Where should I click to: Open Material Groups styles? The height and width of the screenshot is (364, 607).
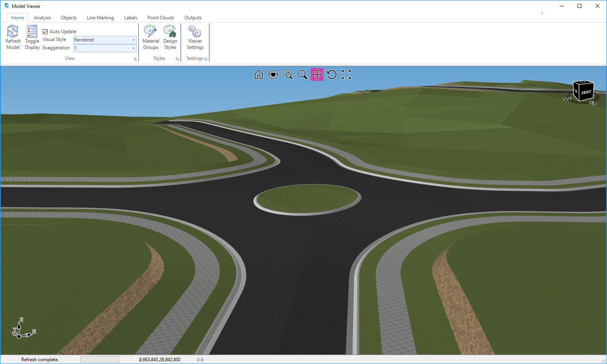(150, 32)
